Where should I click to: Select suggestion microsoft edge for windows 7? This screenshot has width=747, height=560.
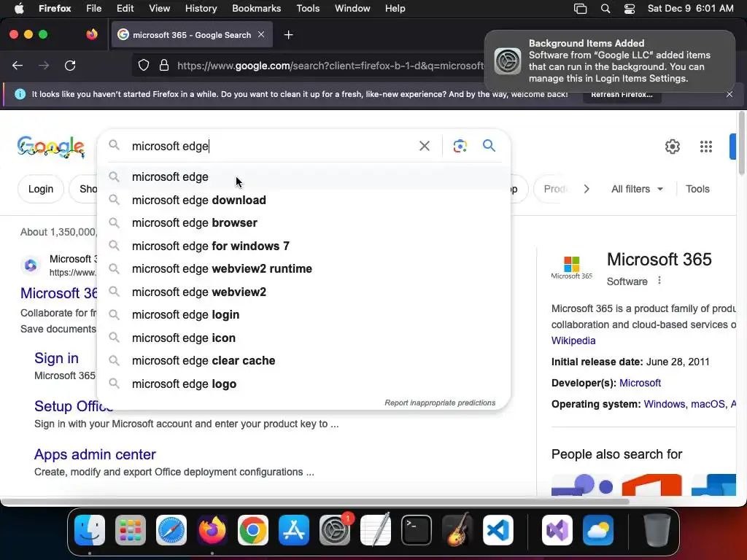(x=303, y=246)
